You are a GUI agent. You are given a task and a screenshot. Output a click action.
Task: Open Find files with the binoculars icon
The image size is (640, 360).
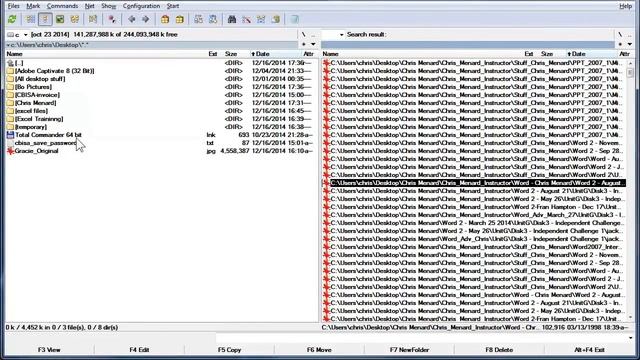(x=232, y=19)
